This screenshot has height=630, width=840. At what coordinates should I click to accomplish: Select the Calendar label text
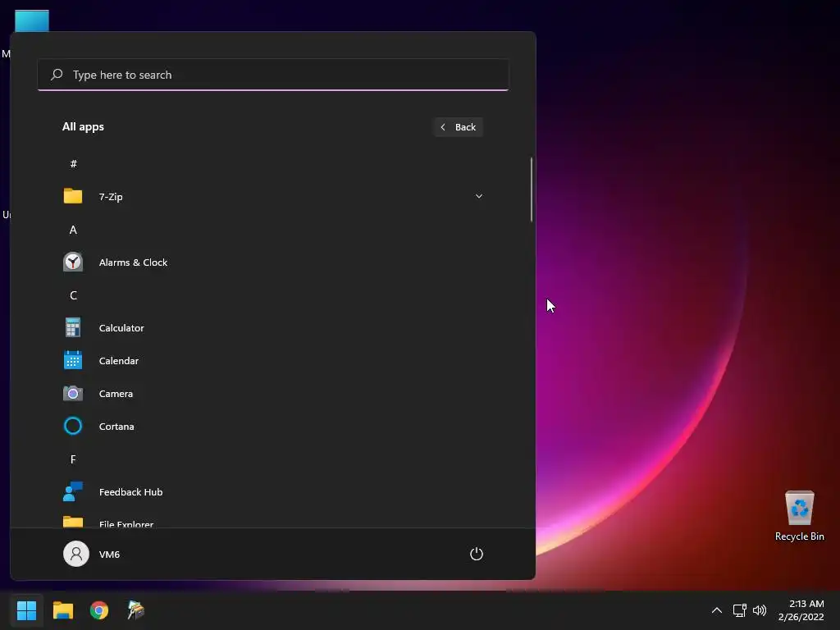tap(119, 361)
